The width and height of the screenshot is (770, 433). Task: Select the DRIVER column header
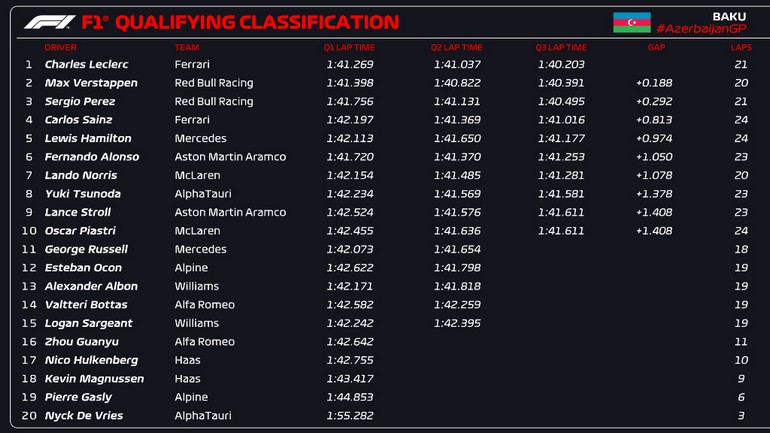pos(60,47)
